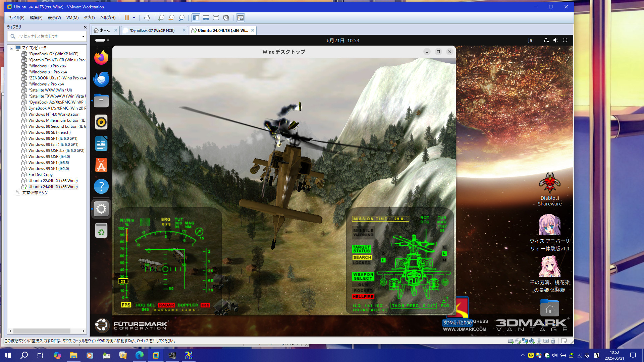Screen dimensions: 644x362
Task: Click the library search input field
Action: tap(46, 36)
